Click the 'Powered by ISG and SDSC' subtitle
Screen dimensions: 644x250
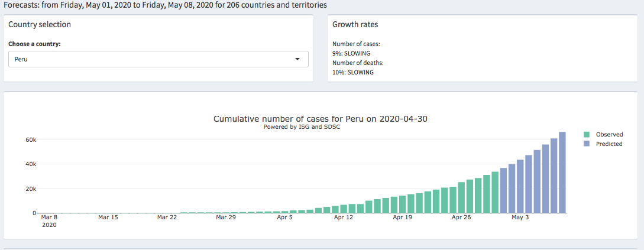click(x=302, y=126)
